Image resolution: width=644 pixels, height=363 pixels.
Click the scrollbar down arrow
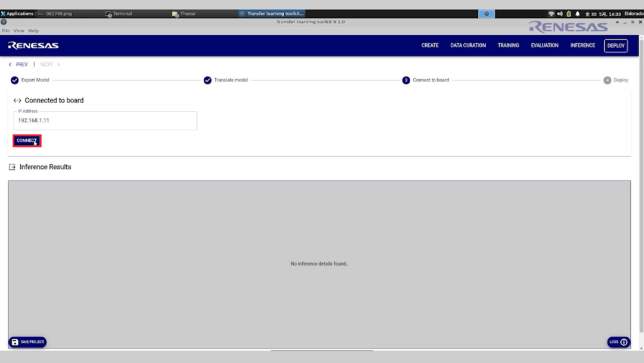[x=641, y=348]
